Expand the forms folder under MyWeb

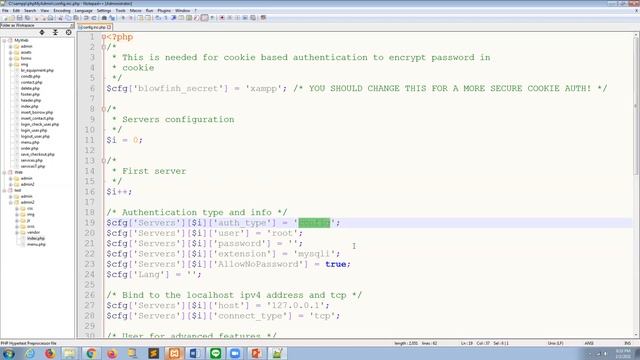(11, 58)
